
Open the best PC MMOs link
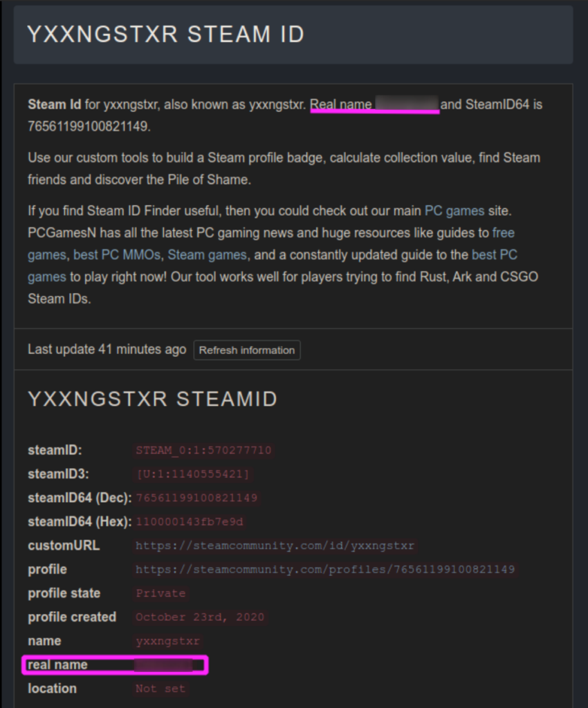(x=116, y=254)
